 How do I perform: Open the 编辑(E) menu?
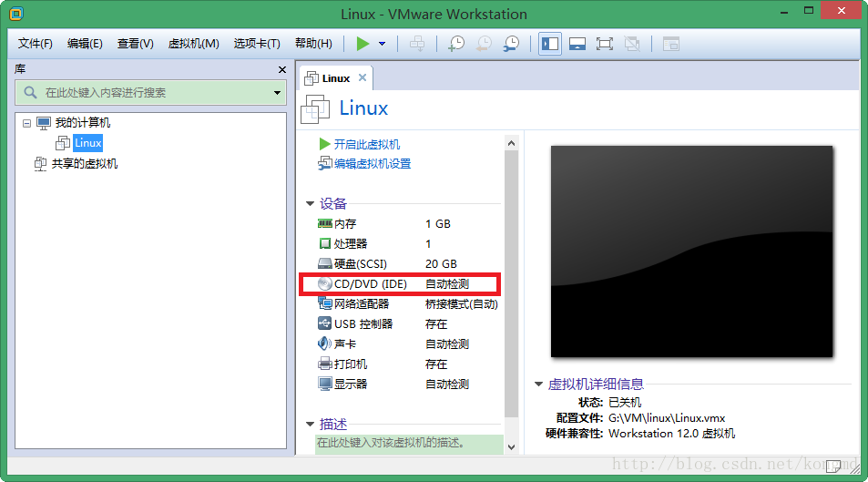[85, 43]
